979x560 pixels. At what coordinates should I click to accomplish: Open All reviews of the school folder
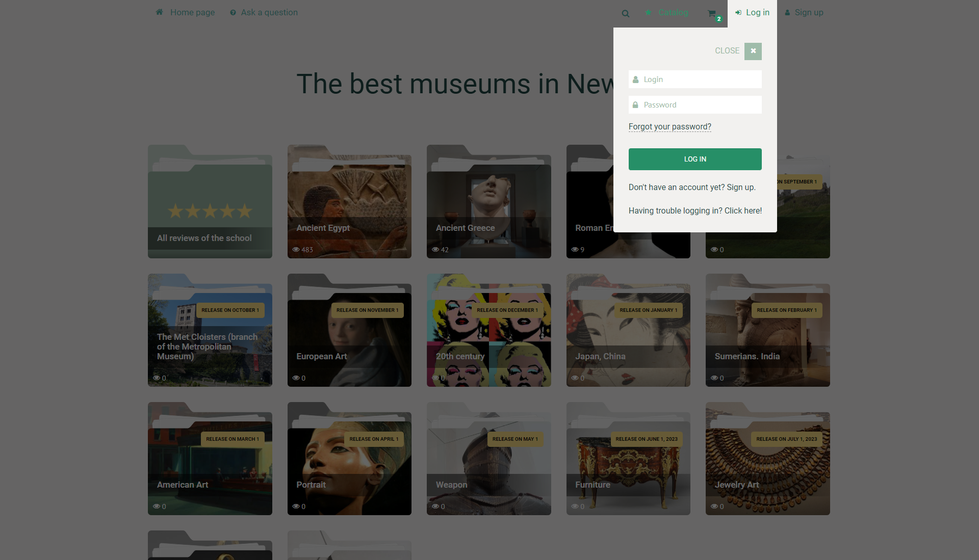(210, 202)
